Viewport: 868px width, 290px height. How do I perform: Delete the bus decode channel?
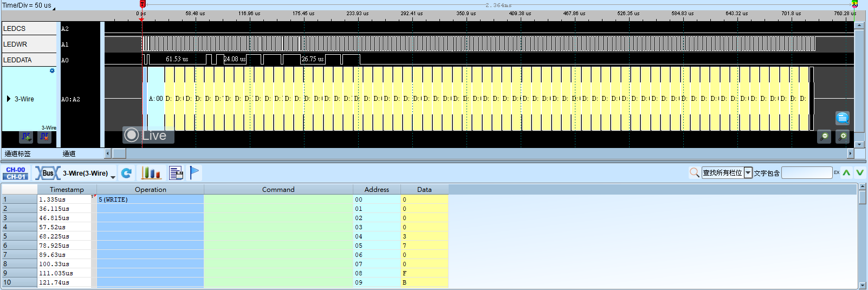[44, 137]
